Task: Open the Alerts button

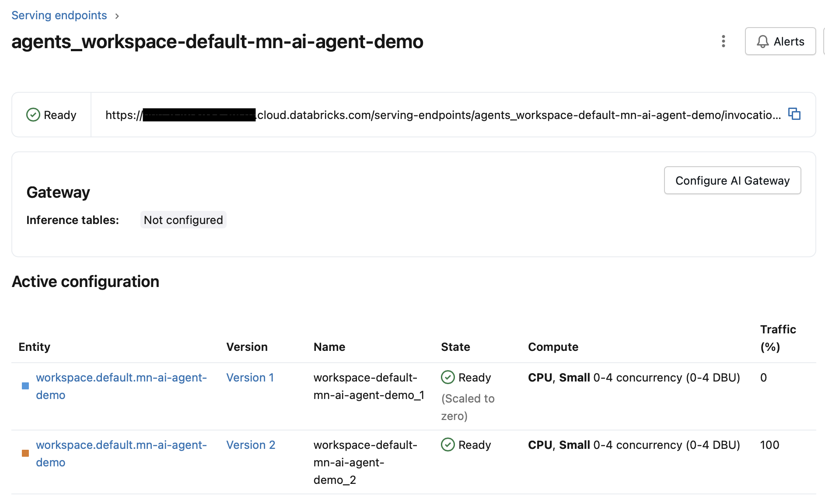Action: coord(780,41)
